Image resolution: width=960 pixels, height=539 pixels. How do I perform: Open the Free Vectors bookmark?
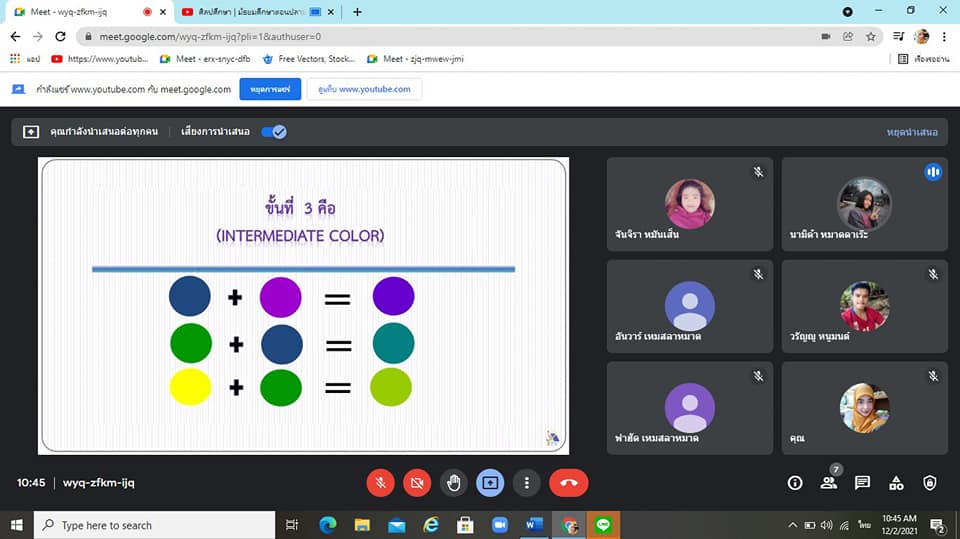coord(308,59)
